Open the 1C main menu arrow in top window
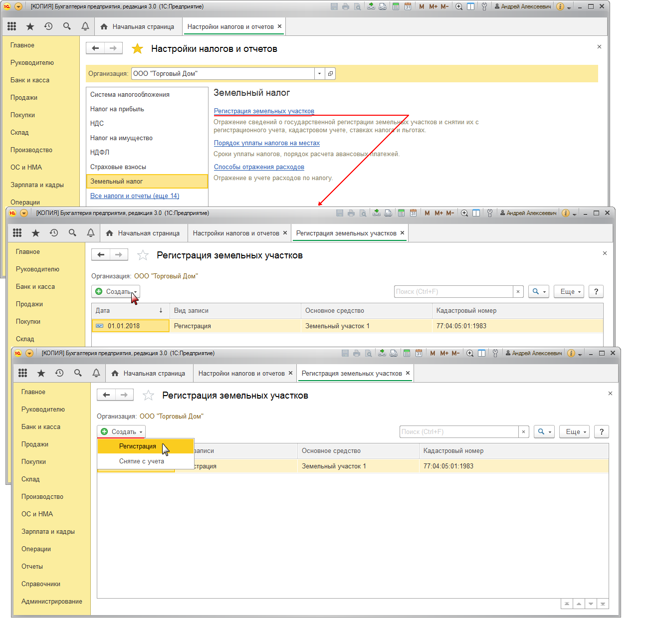This screenshot has width=652, height=644. tap(18, 6)
